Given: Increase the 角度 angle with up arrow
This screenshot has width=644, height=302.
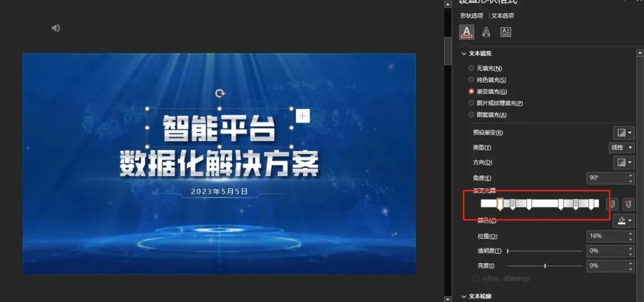Looking at the screenshot, I should (631, 176).
